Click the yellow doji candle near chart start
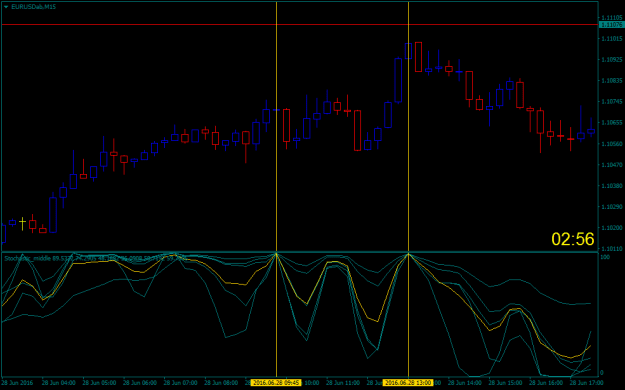This screenshot has height=390, width=625. [x=22, y=223]
